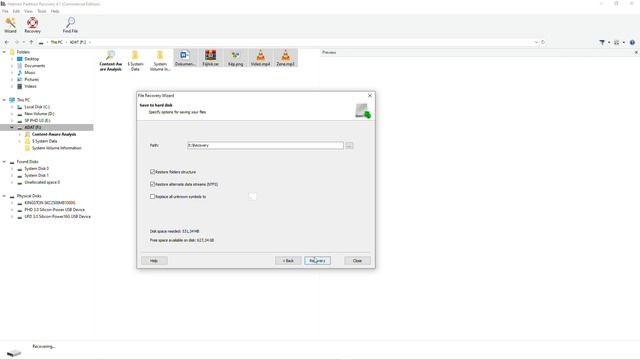Open the File menu
Image resolution: width=640 pixels, height=360 pixels.
[5, 11]
